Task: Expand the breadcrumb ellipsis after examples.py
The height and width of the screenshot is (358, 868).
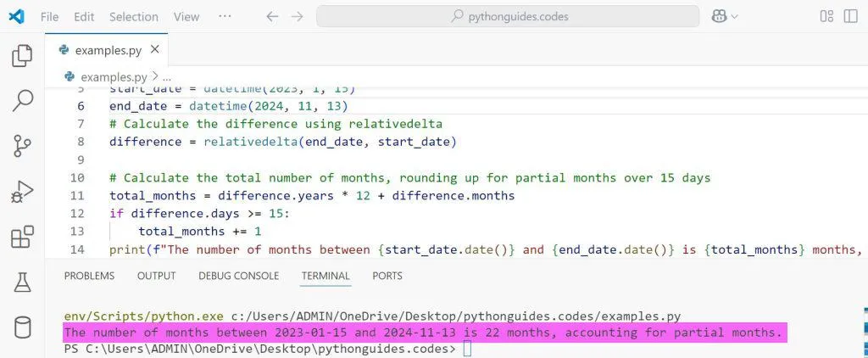Action: (x=166, y=76)
